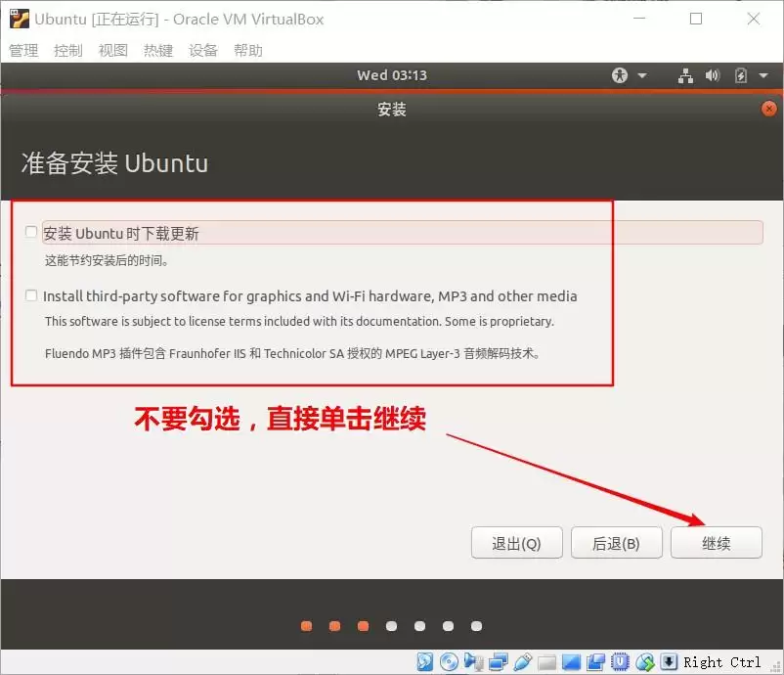Image resolution: width=784 pixels, height=675 pixels.
Task: Click the sound volume icon in top panel
Action: point(713,75)
